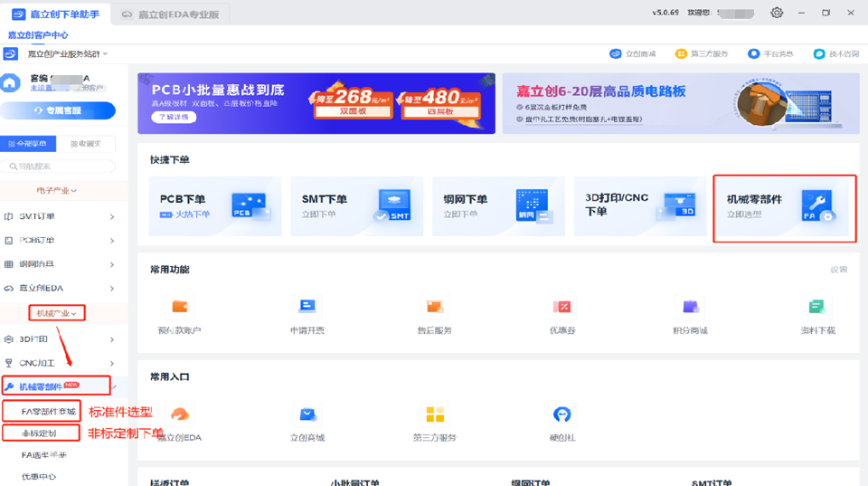
Task: Open 优惠中心 submenu item
Action: click(38, 476)
